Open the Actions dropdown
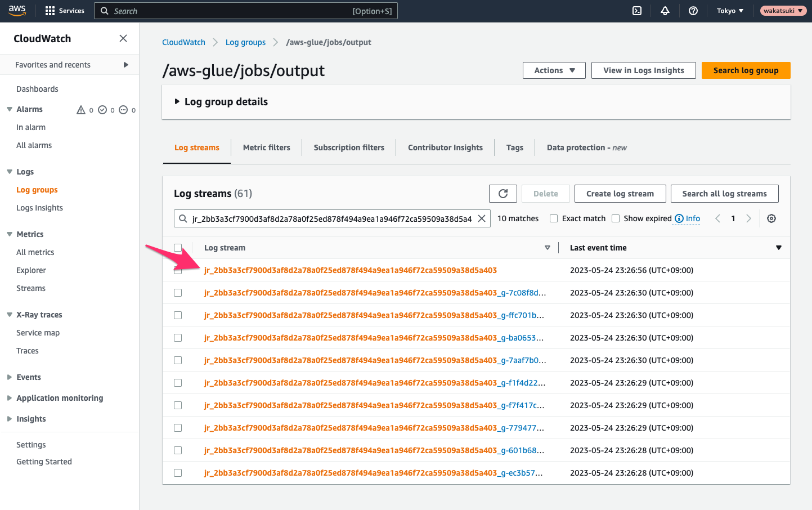The height and width of the screenshot is (510, 812). pos(554,70)
